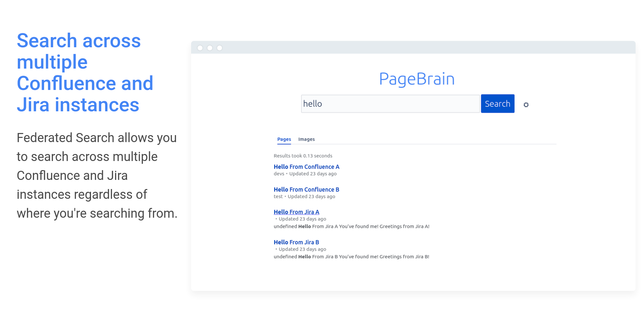Open the search settings gear icon
The image size is (644, 315).
(x=526, y=105)
